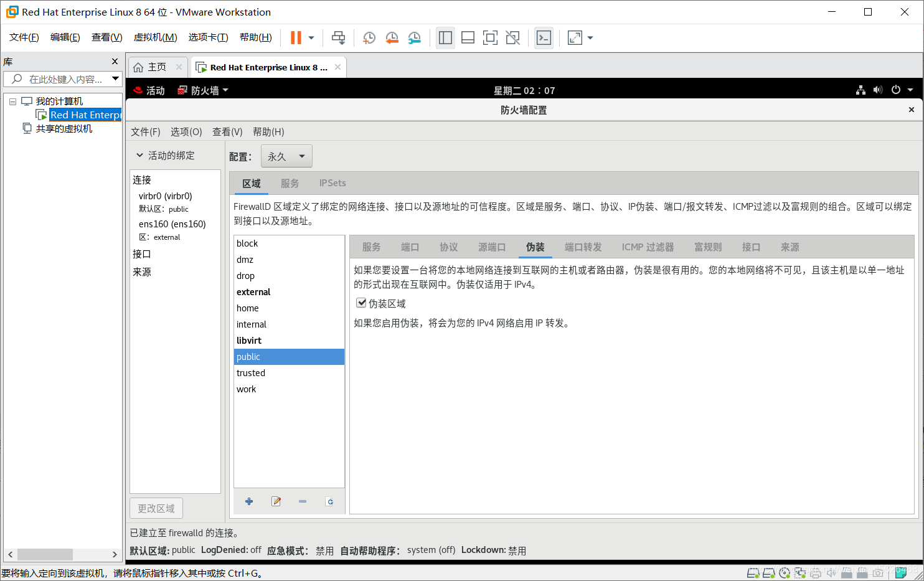This screenshot has width=924, height=581.
Task: Open the stretch guest dropdown arrow
Action: tap(590, 38)
